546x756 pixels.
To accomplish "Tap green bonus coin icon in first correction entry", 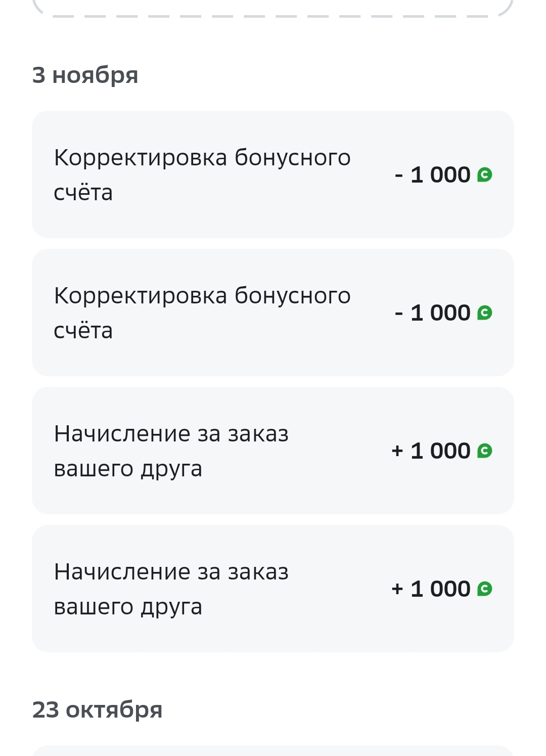I will (484, 175).
